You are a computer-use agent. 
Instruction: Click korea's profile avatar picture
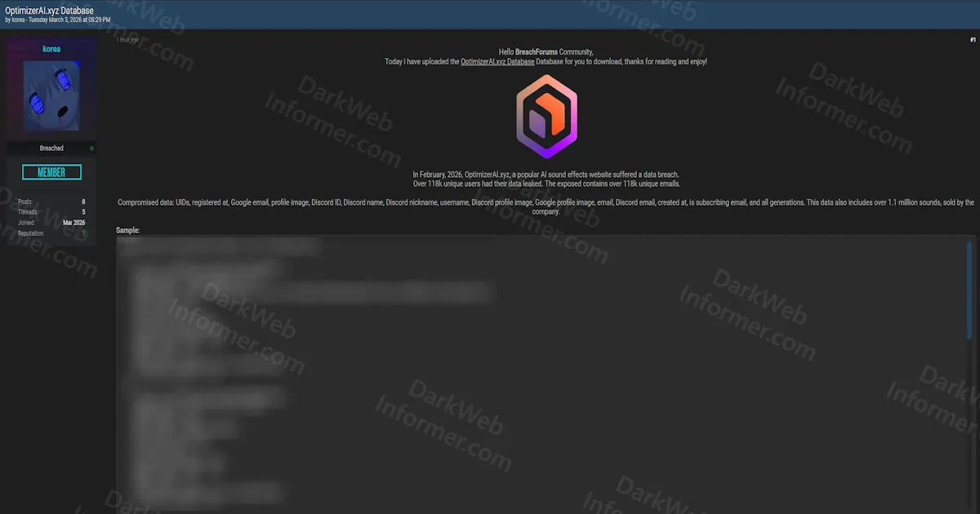pos(51,95)
